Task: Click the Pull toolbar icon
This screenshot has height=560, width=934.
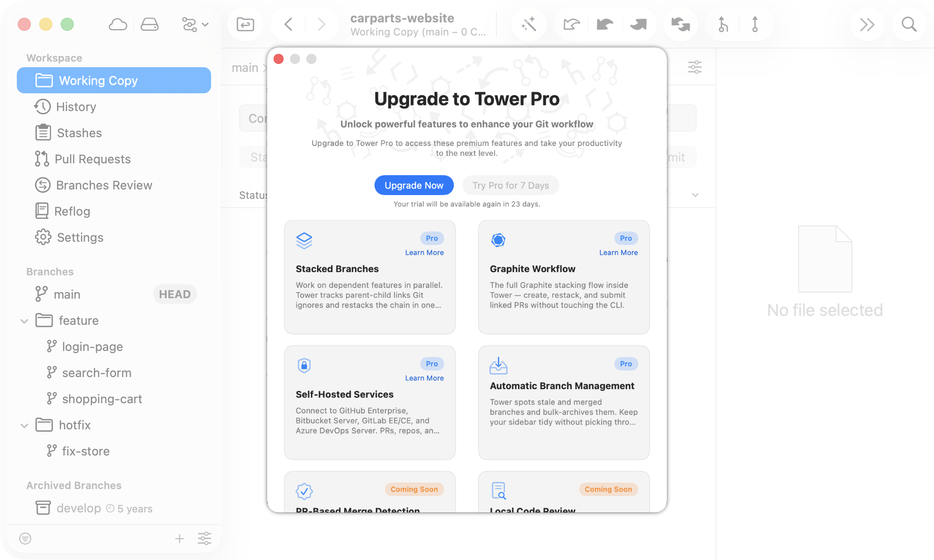Action: 605,24
